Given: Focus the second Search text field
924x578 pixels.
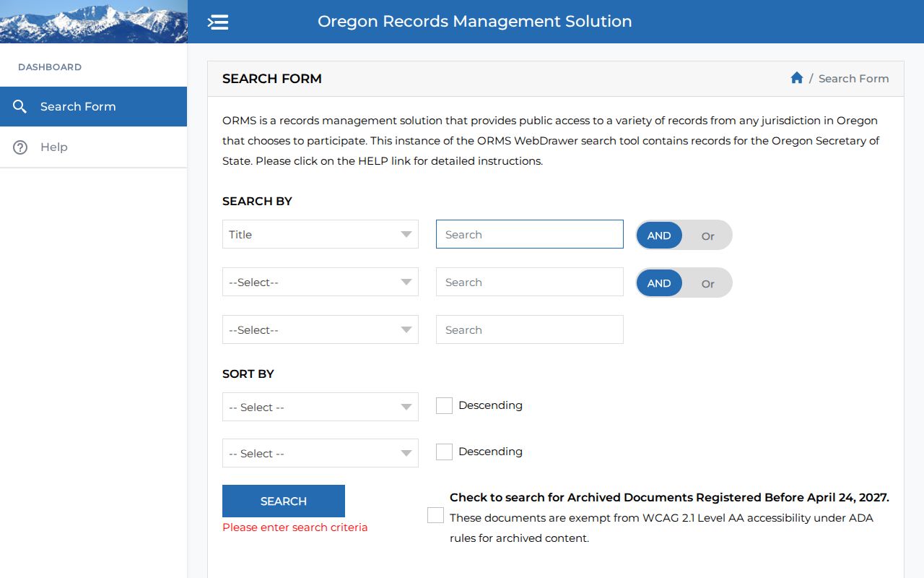Looking at the screenshot, I should (x=530, y=282).
